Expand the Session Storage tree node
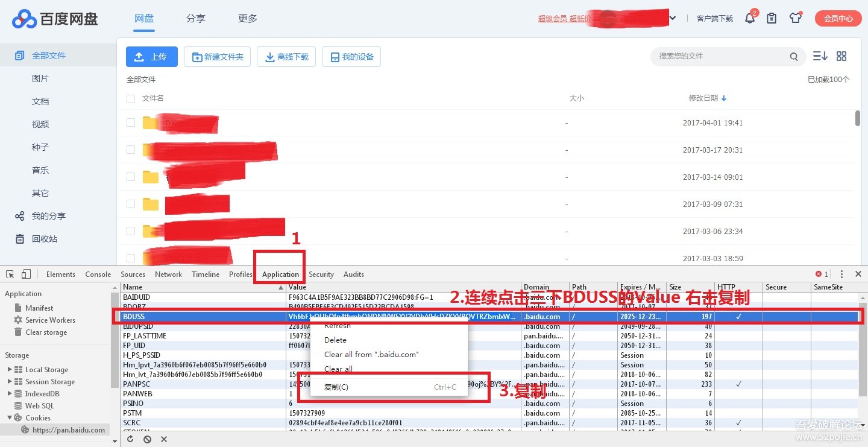This screenshot has width=868, height=447. point(10,381)
